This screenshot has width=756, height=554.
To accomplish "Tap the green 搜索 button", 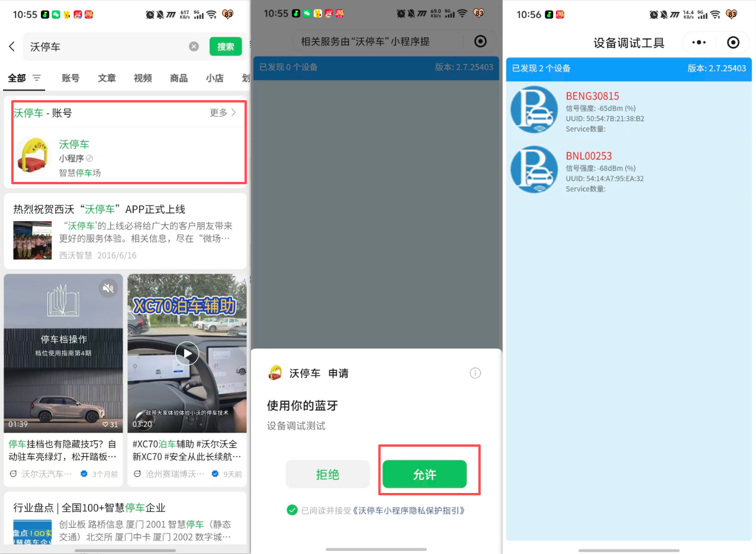I will coord(226,46).
